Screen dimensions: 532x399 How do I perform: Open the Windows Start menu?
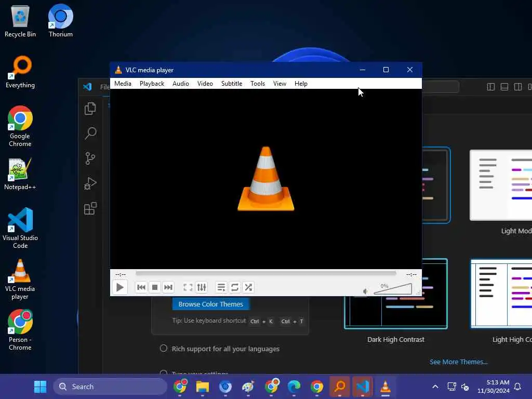[40, 387]
